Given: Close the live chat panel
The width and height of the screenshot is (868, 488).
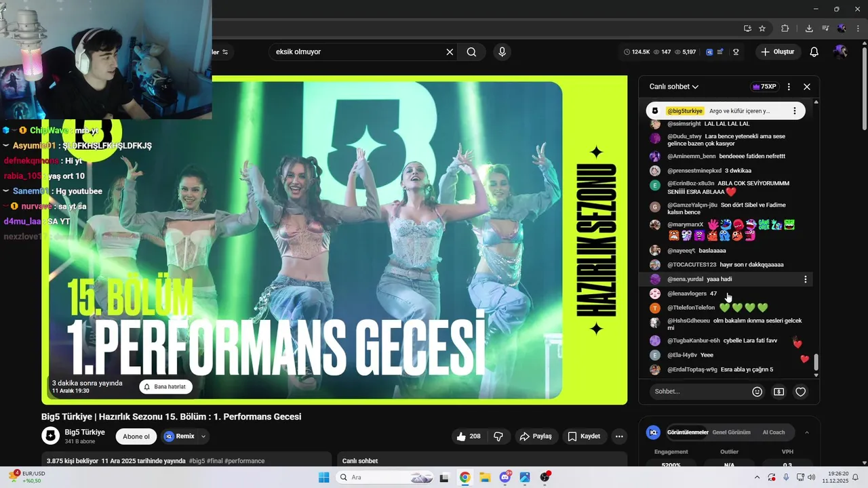Looking at the screenshot, I should (x=807, y=87).
